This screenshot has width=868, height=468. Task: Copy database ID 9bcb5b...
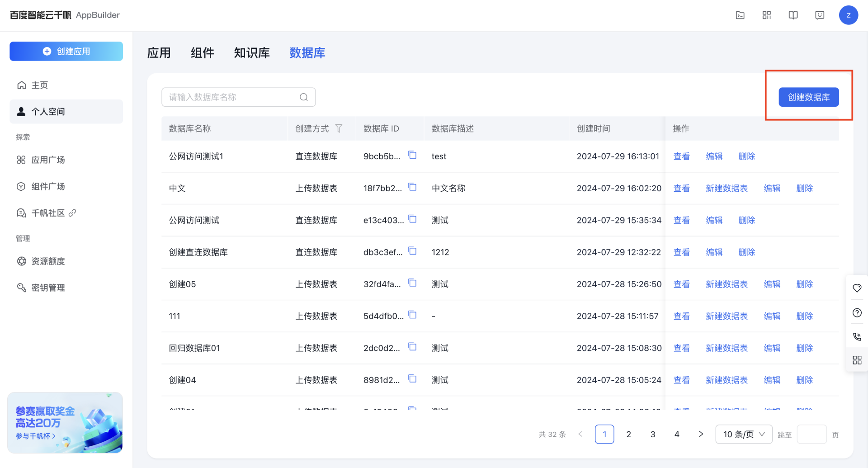pos(412,155)
